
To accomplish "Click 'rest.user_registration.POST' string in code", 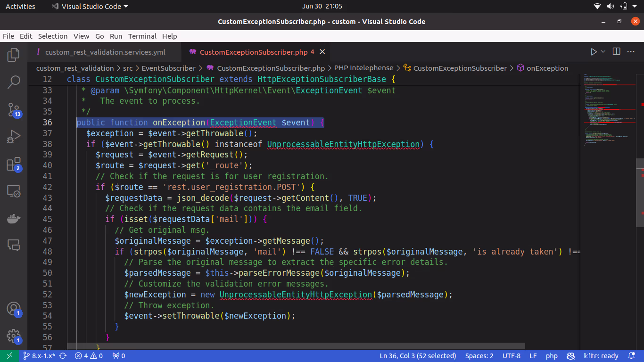I will point(234,187).
